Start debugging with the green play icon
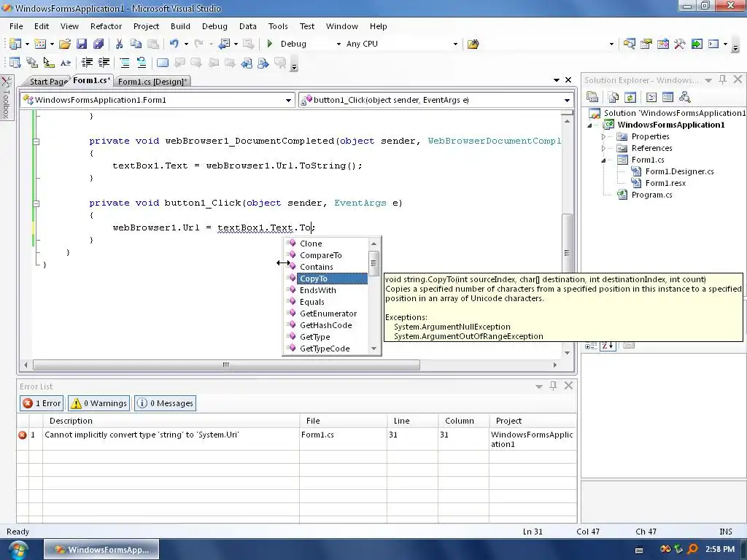Image resolution: width=747 pixels, height=560 pixels. [x=270, y=44]
